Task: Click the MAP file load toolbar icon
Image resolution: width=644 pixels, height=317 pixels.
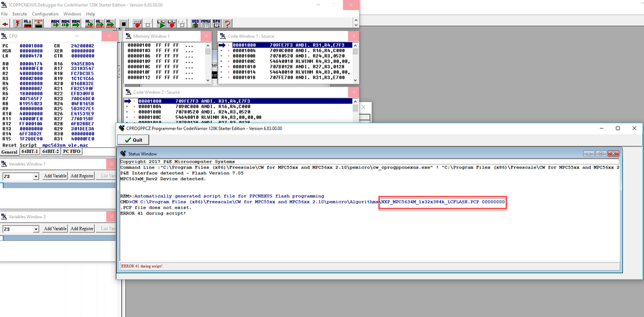Action: (39, 24)
